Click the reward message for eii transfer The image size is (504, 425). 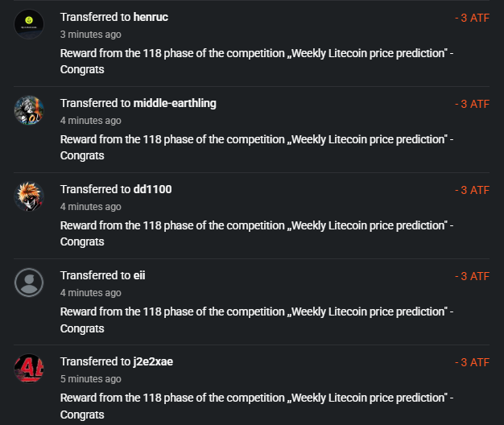point(257,320)
